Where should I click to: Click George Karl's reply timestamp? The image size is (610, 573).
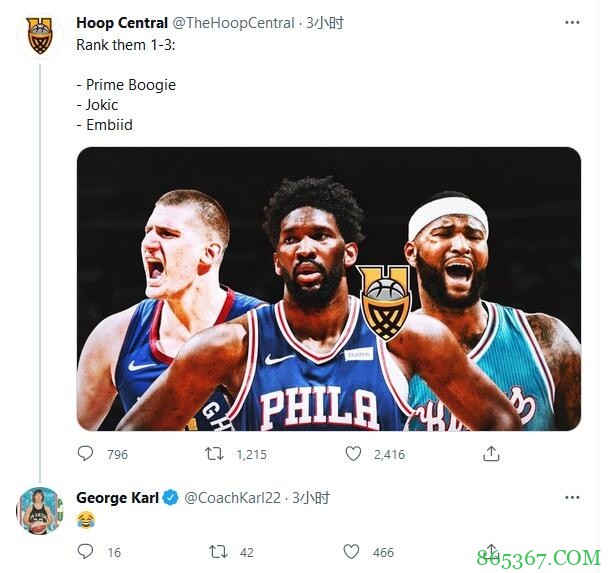coord(312,497)
